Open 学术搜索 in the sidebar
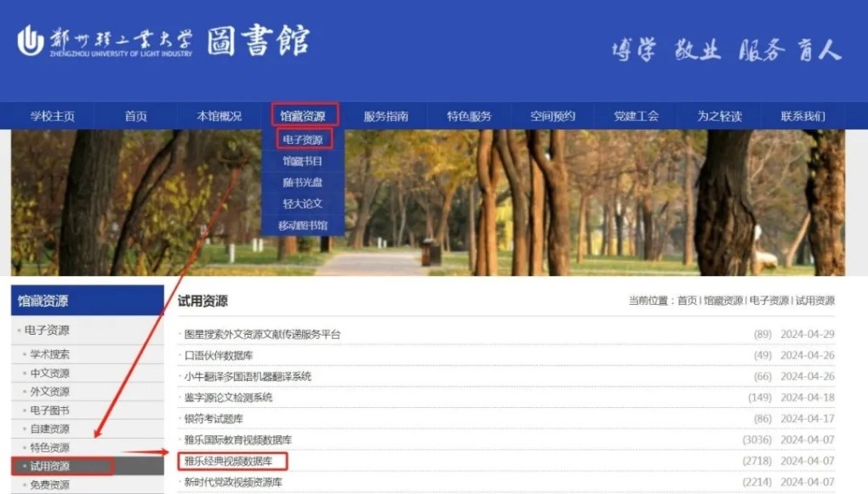The image size is (868, 494). click(x=50, y=354)
